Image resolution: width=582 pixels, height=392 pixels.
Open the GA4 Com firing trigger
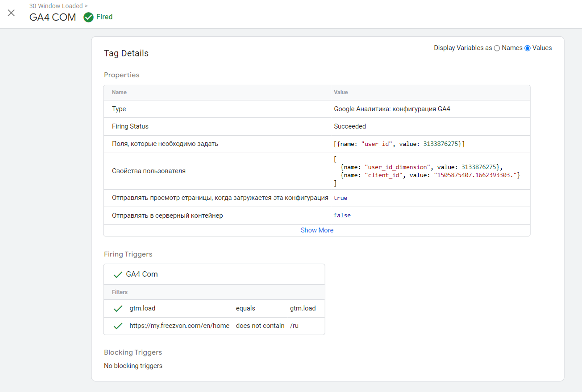click(142, 274)
